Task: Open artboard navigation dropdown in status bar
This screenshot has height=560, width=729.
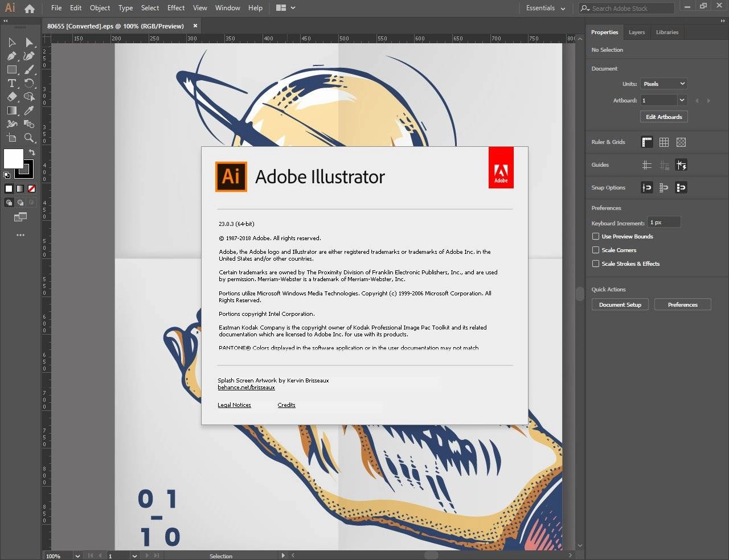Action: point(134,556)
